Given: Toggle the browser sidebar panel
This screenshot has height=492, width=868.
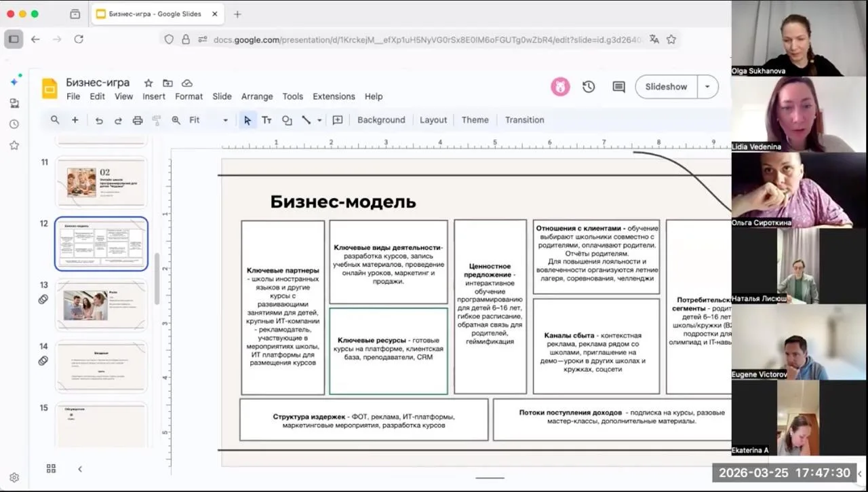Looking at the screenshot, I should point(14,39).
